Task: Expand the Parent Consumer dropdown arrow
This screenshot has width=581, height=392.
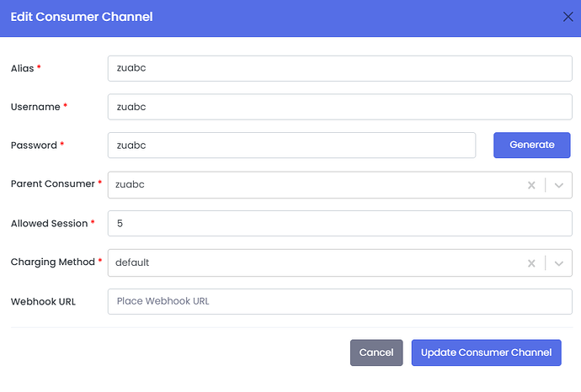Action: point(559,185)
